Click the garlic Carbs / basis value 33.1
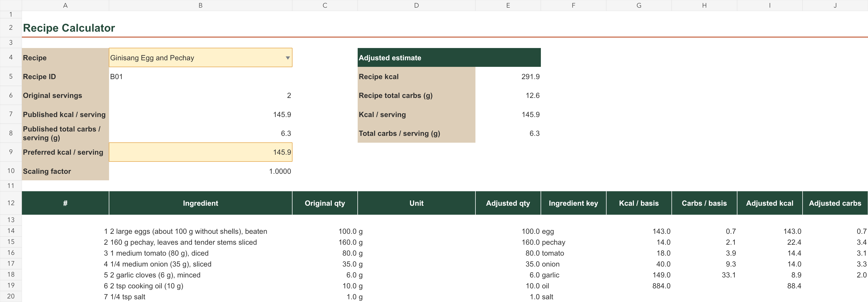868x302 pixels. (x=728, y=275)
